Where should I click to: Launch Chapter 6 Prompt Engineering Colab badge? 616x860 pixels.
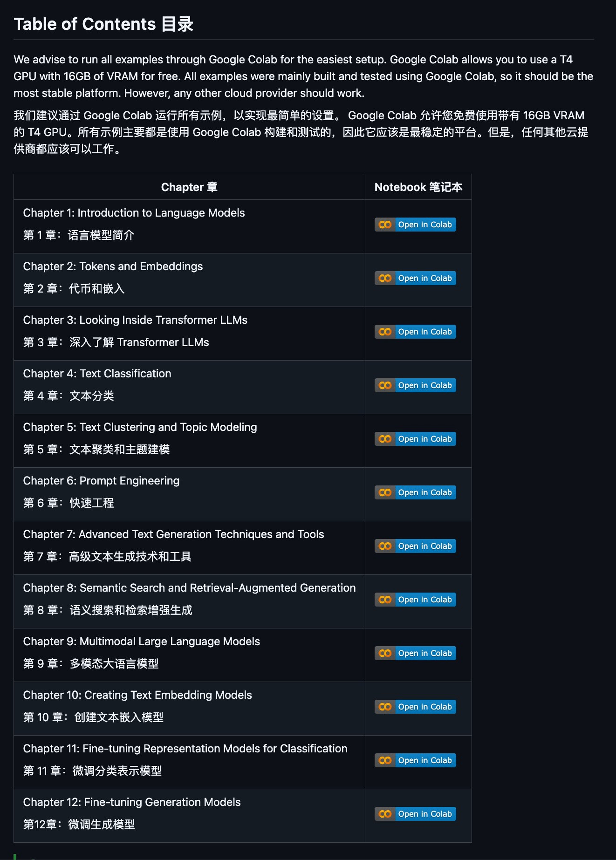415,492
